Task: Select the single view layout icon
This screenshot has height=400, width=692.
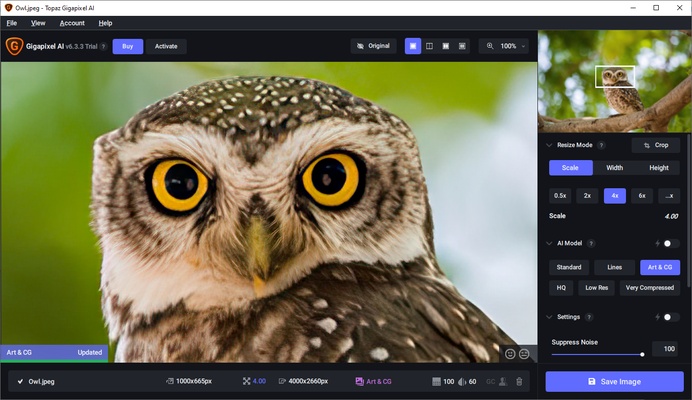Action: [x=413, y=46]
